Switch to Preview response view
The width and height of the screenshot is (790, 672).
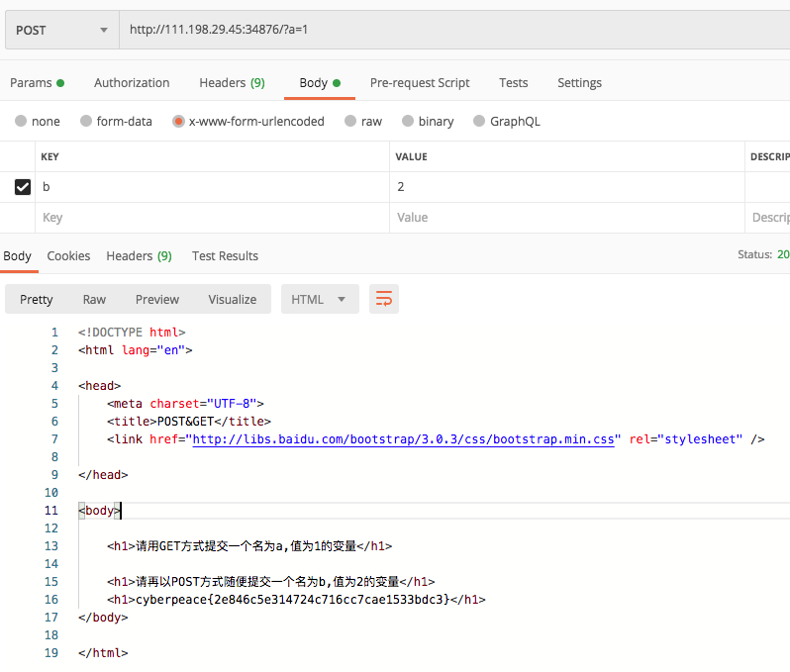(x=157, y=299)
